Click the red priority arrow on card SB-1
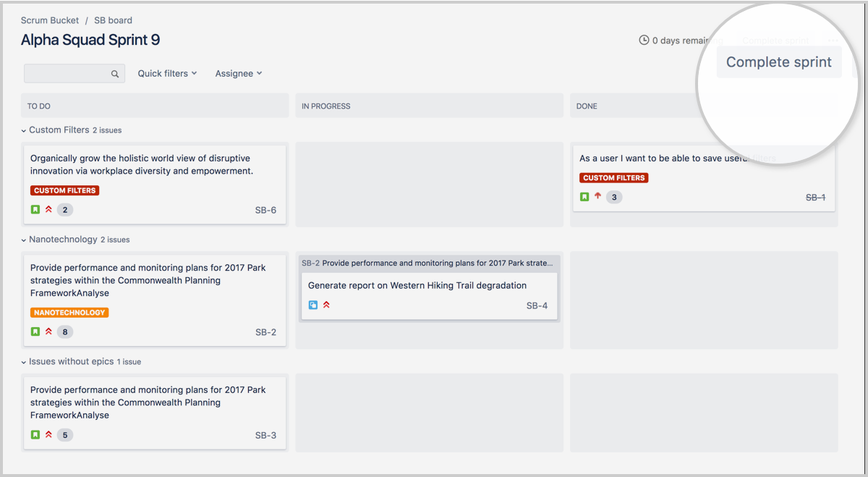The width and height of the screenshot is (868, 477). (x=597, y=196)
